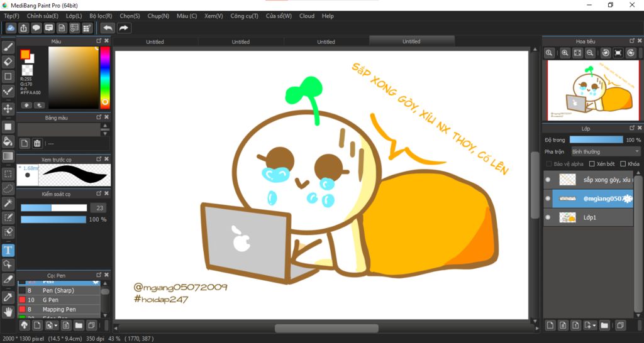Click Redo arrow in toolbar
Screen dimensions: 644x343
click(x=124, y=28)
